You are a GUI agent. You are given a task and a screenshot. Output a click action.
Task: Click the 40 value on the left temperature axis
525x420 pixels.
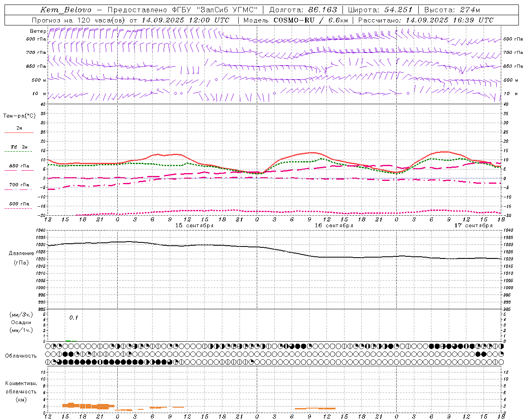pos(43,105)
